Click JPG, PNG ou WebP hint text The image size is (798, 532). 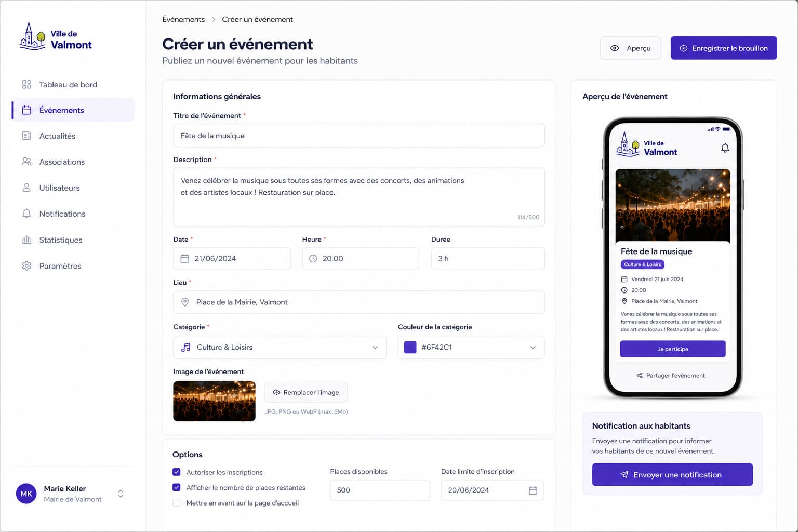tap(306, 411)
